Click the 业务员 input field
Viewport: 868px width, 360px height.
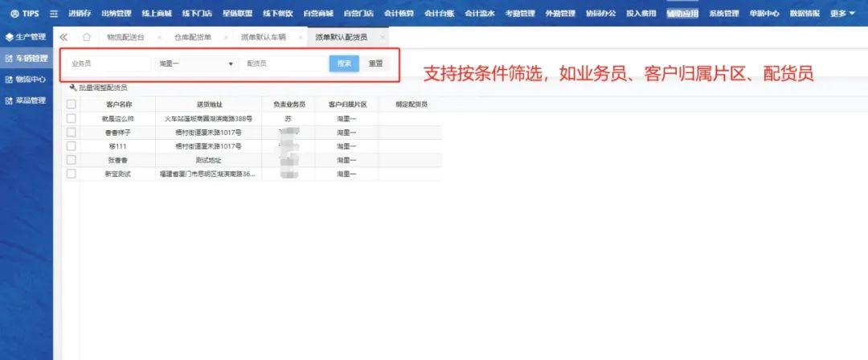pyautogui.click(x=108, y=63)
